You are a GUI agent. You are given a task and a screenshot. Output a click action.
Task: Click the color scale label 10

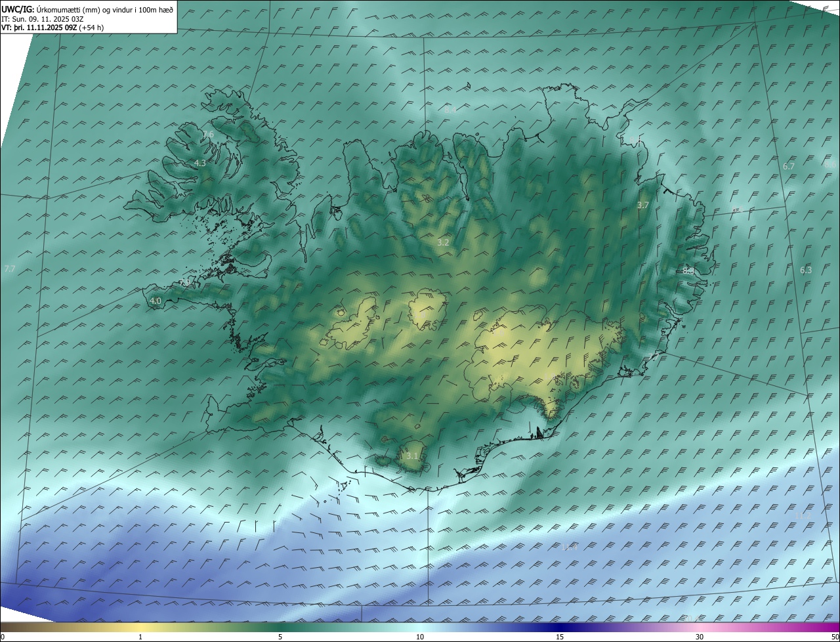pyautogui.click(x=420, y=637)
